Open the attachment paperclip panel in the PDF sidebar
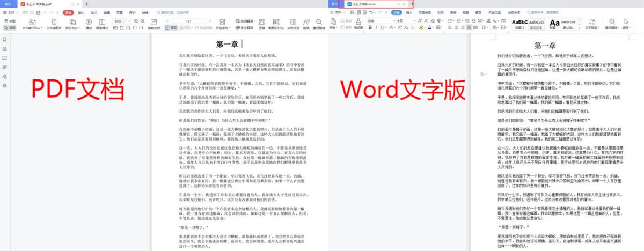 pos(4,67)
